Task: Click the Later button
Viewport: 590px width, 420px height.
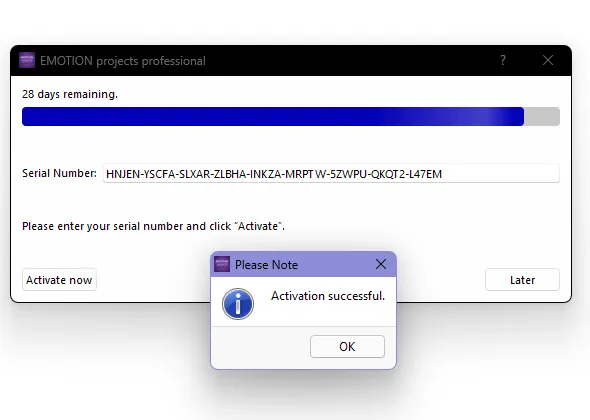Action: (522, 280)
